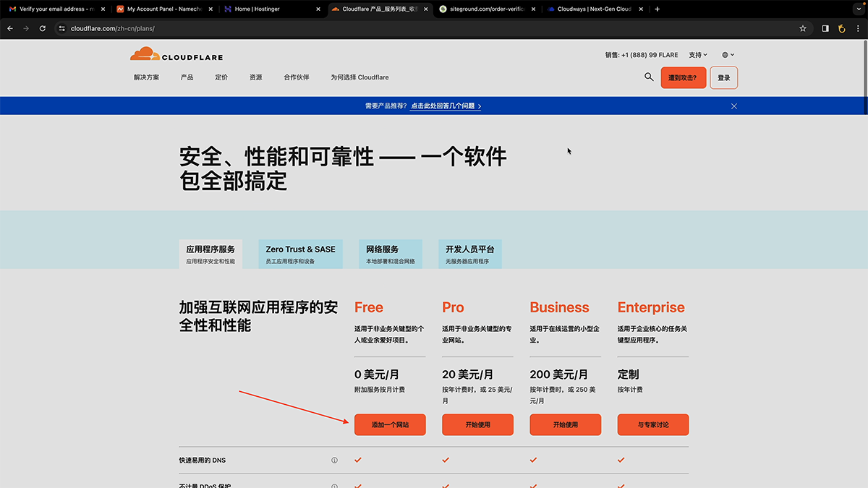Image resolution: width=868 pixels, height=488 pixels.
Task: Switch to the siteground.com order tab
Action: point(486,9)
